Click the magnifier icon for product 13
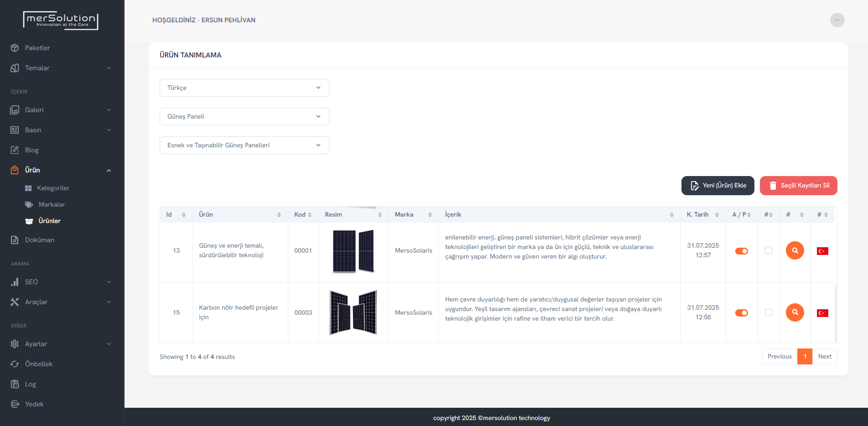 (x=795, y=250)
